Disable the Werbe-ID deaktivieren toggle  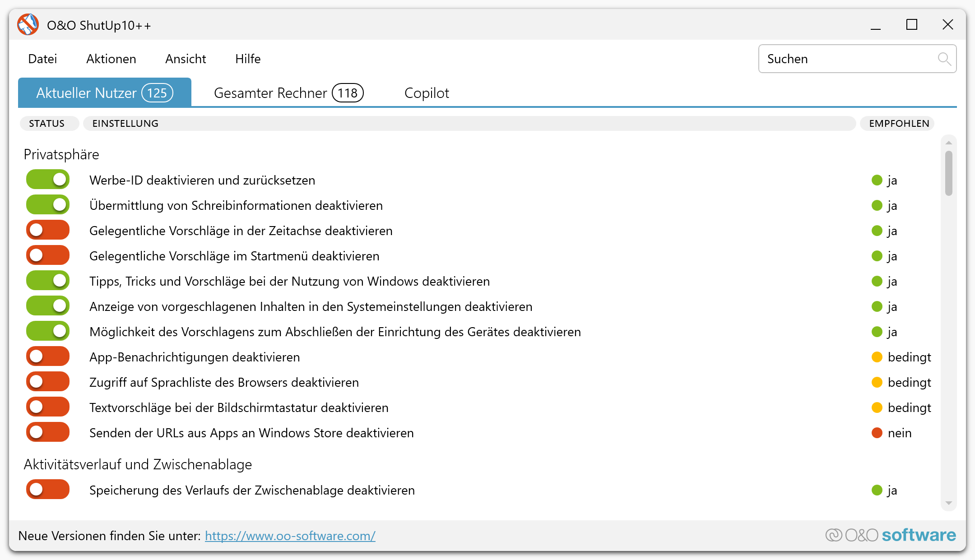click(48, 180)
